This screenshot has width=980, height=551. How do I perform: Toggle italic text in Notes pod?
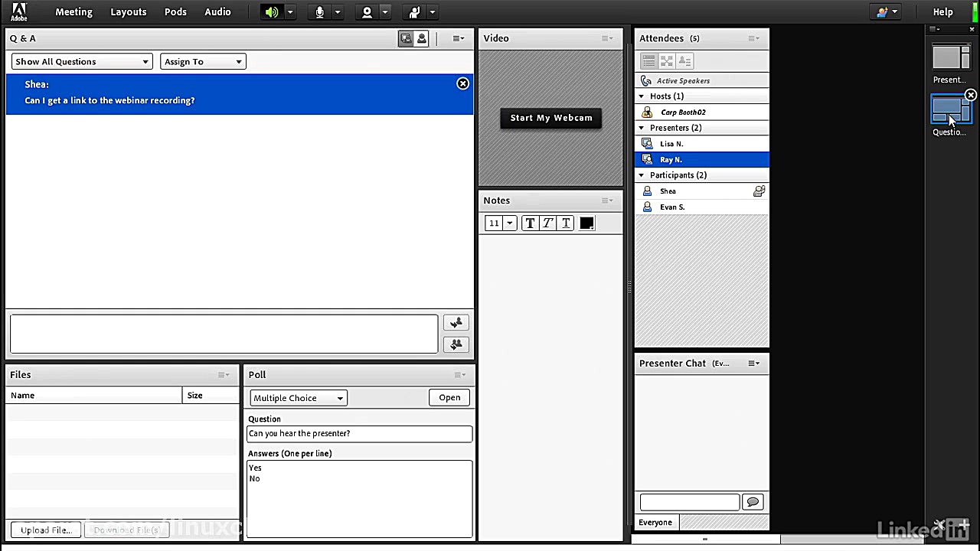click(x=548, y=223)
